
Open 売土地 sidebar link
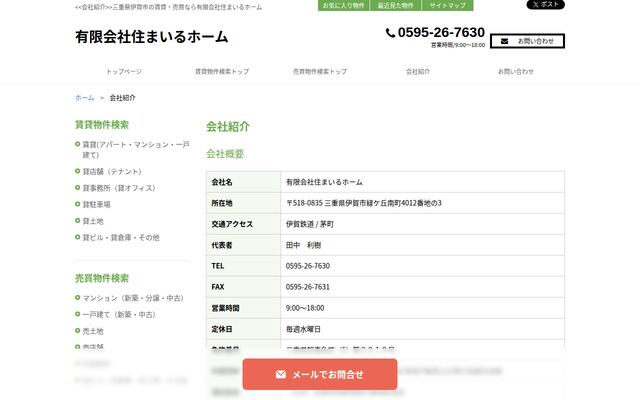[93, 331]
